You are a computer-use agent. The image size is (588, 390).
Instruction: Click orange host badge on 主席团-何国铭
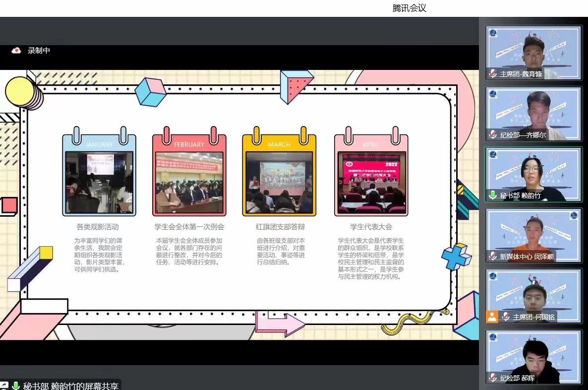(492, 317)
